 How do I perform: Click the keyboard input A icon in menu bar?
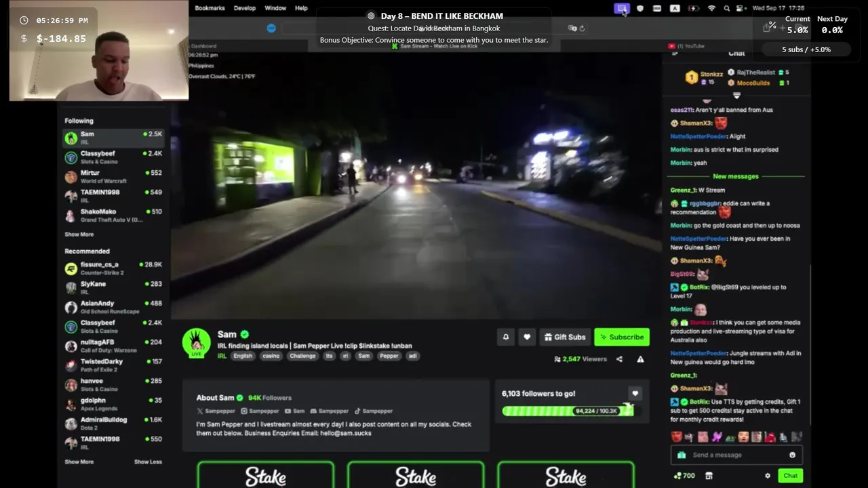point(675,8)
